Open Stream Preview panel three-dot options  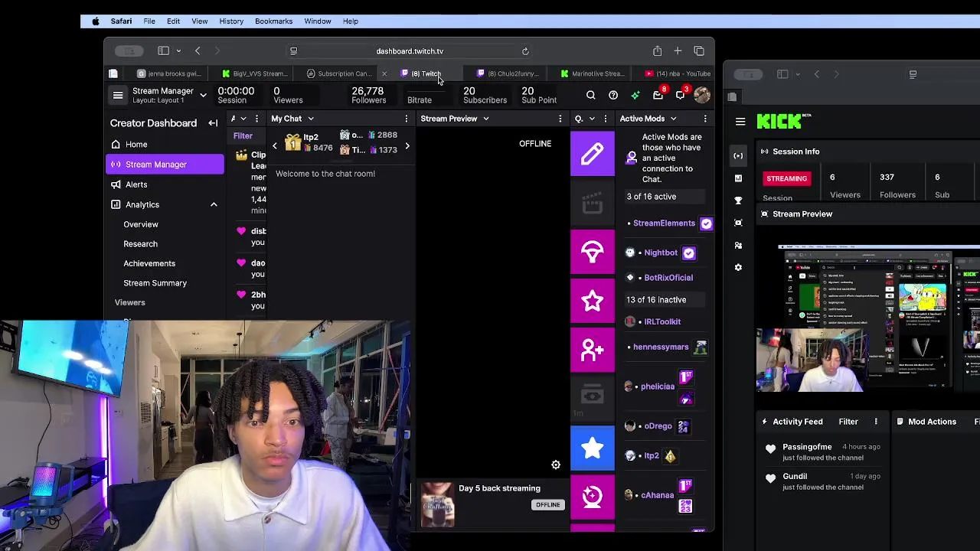560,119
